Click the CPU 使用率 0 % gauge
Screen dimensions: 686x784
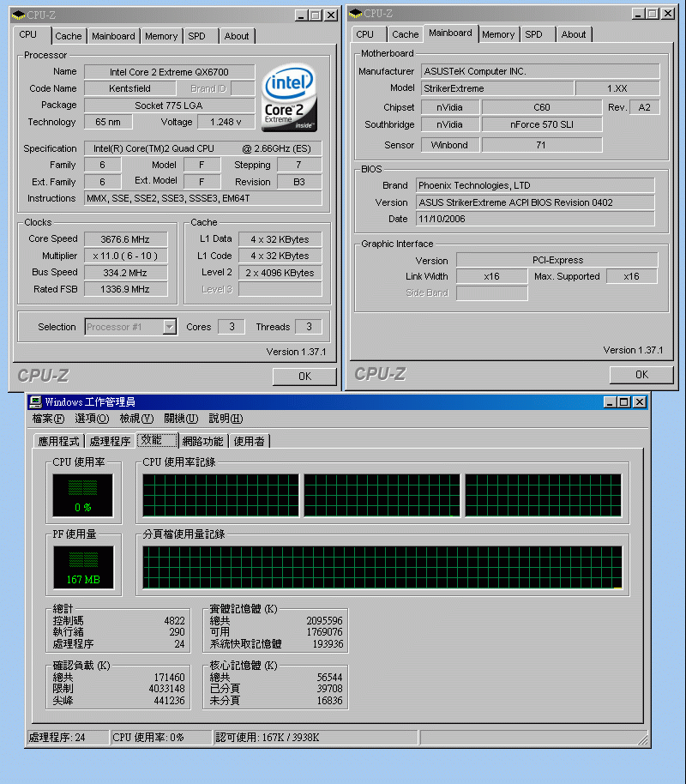(83, 496)
